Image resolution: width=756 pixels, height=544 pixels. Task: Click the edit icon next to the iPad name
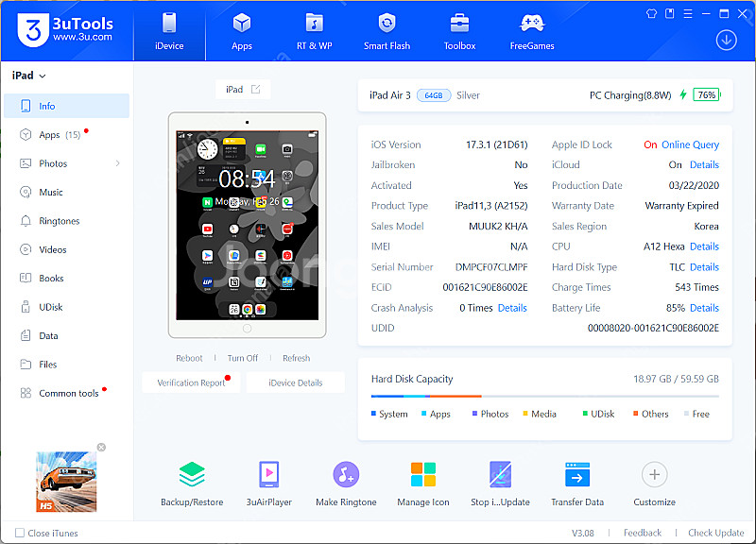256,89
